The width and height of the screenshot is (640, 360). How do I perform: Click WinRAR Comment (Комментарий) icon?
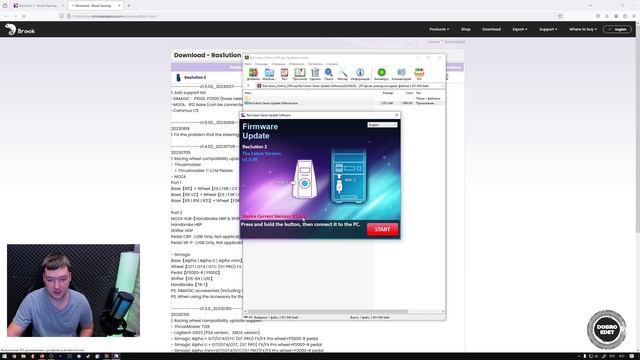(x=401, y=74)
